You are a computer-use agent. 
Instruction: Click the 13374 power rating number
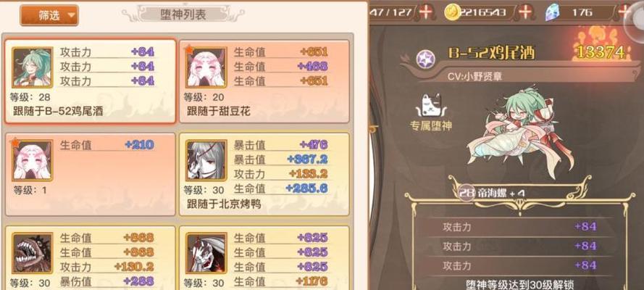tap(601, 52)
